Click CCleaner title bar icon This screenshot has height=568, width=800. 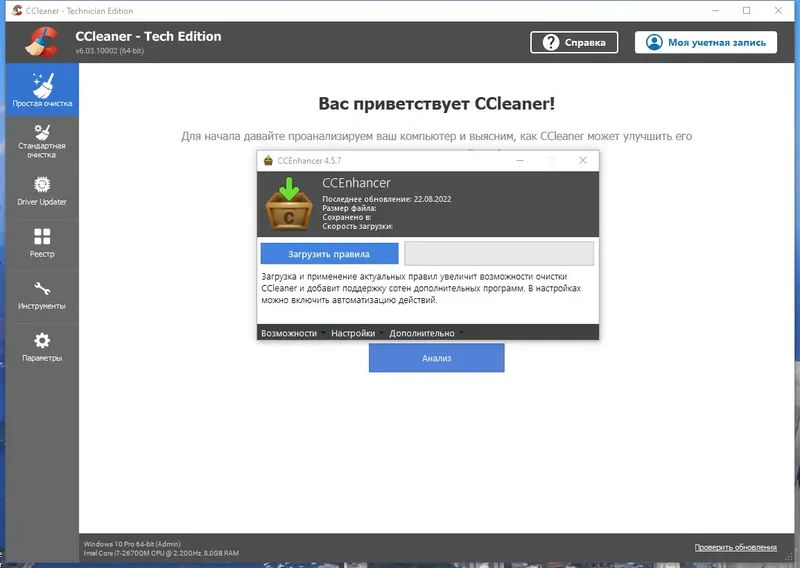coord(17,10)
